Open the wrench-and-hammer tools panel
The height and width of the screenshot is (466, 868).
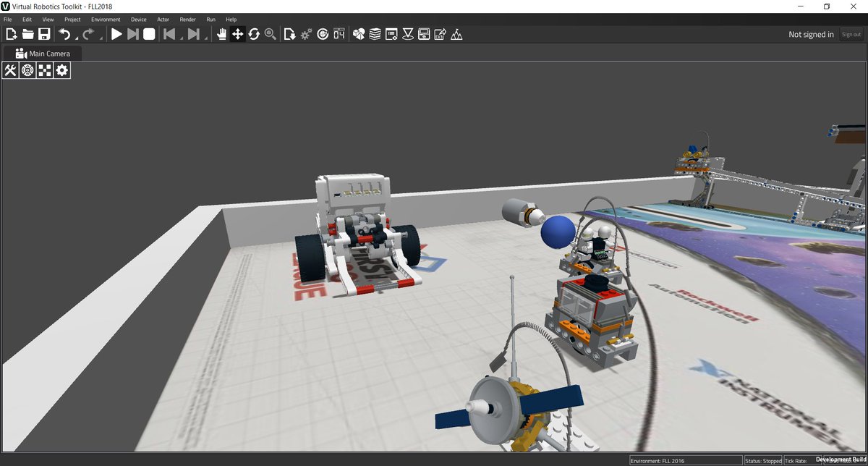(10, 70)
